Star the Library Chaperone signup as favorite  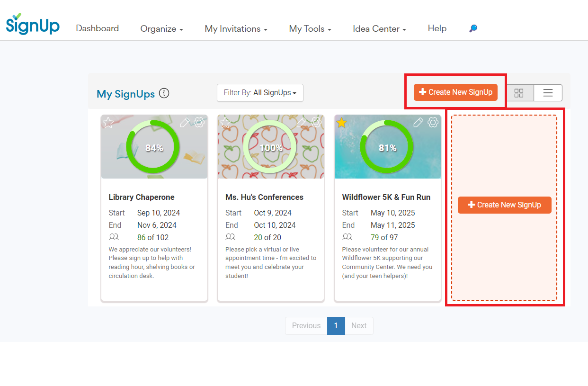pos(108,123)
